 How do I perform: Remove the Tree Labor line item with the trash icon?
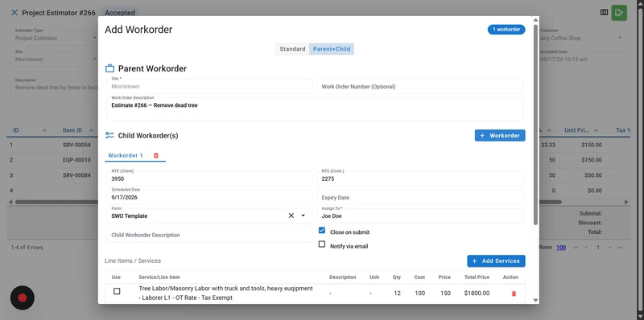click(x=514, y=293)
